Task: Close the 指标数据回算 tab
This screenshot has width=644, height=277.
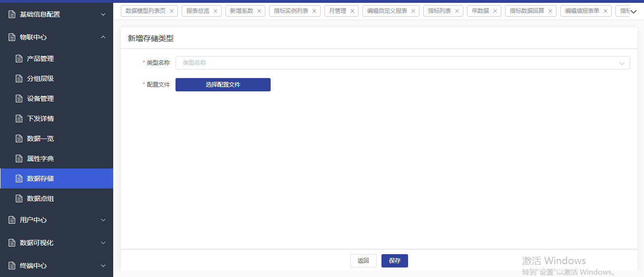Action: (x=550, y=11)
